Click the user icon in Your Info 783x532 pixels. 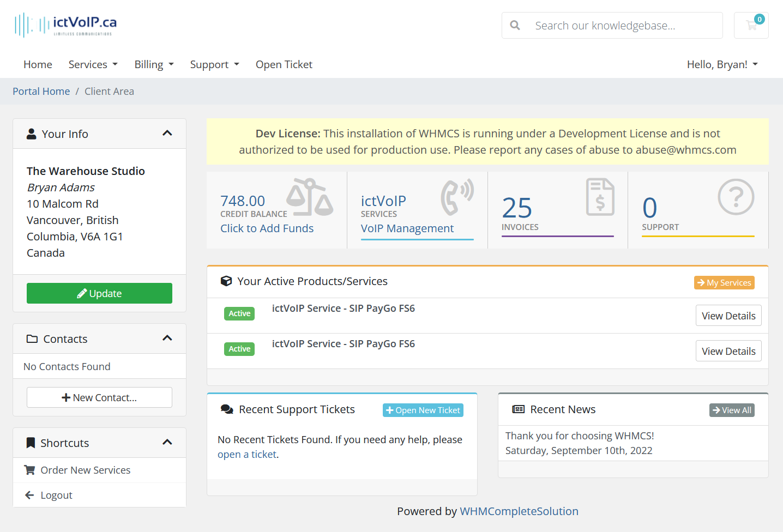pyautogui.click(x=32, y=134)
